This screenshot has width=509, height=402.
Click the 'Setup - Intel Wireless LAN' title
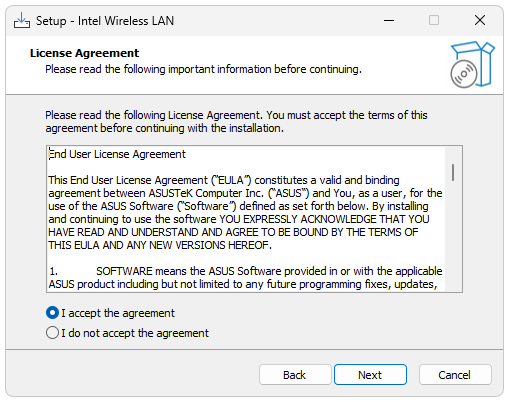click(105, 21)
